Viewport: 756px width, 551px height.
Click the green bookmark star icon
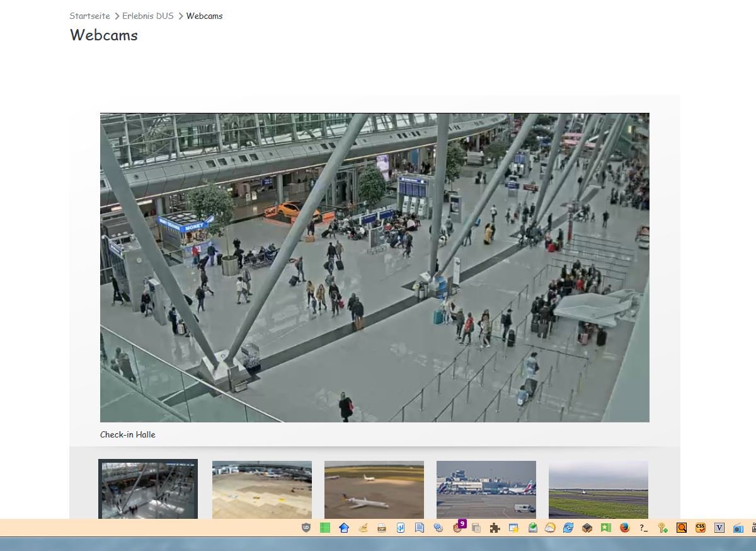coord(606,528)
